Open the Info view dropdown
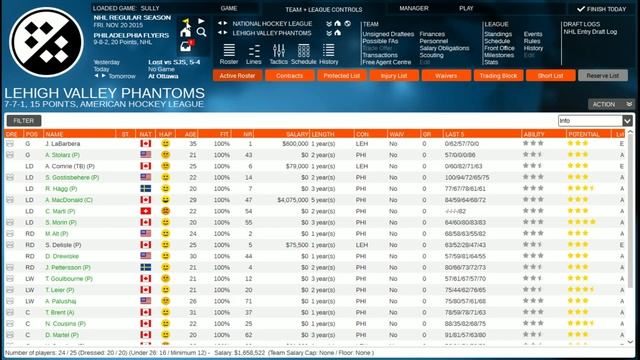The height and width of the screenshot is (360, 640). click(x=595, y=121)
